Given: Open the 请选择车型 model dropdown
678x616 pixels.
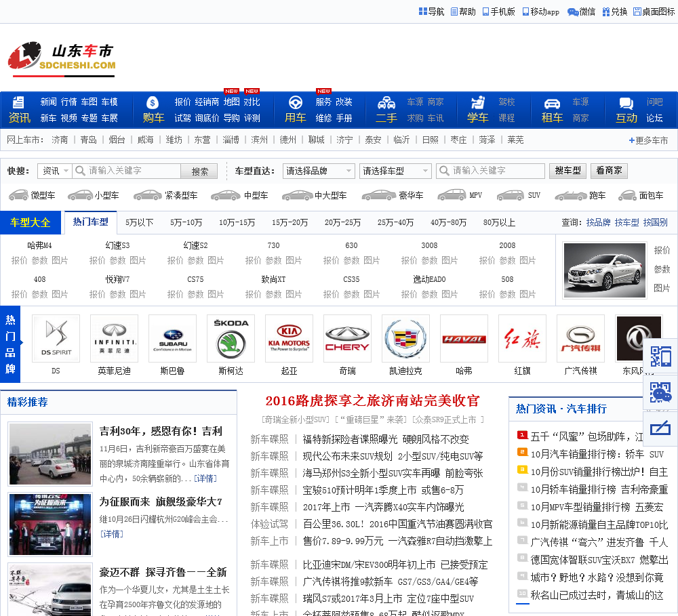Looking at the screenshot, I should click(396, 171).
